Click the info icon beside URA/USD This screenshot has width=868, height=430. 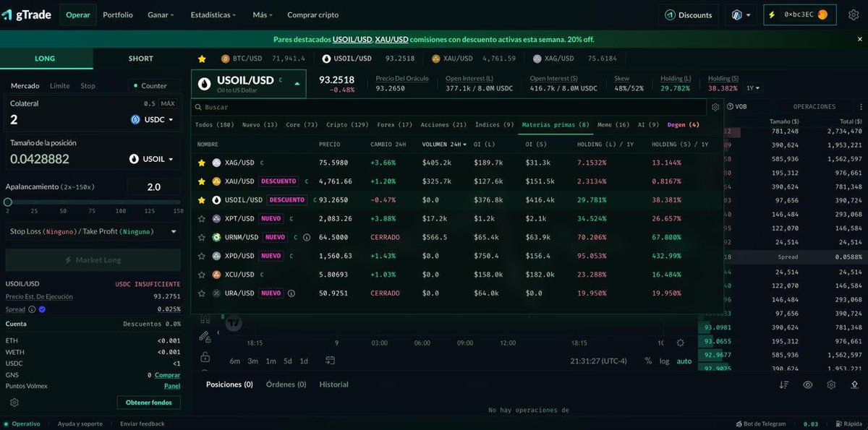tap(292, 293)
